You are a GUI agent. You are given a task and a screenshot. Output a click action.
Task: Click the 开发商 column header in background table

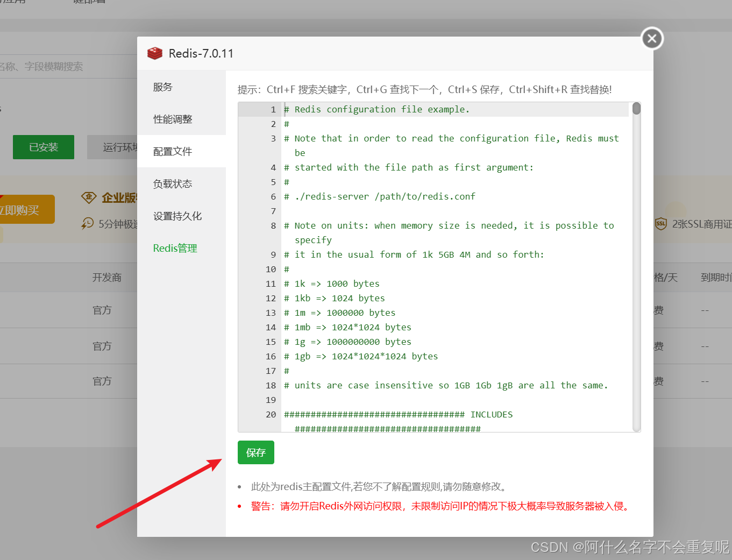pyautogui.click(x=106, y=278)
